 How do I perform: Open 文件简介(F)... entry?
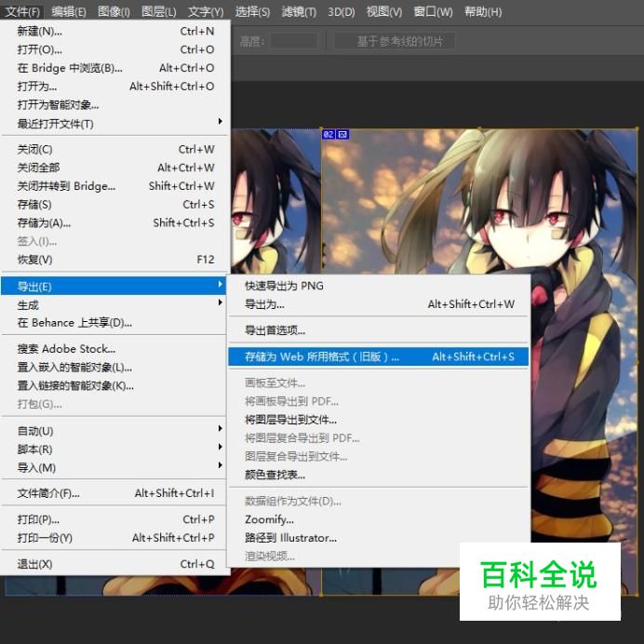[x=115, y=493]
